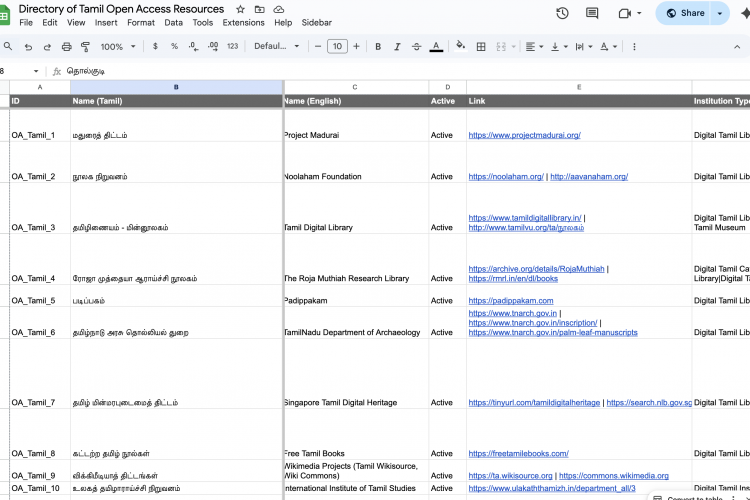Image resolution: width=750 pixels, height=500 pixels.
Task: Click the borders icon in toolbar
Action: 481,46
